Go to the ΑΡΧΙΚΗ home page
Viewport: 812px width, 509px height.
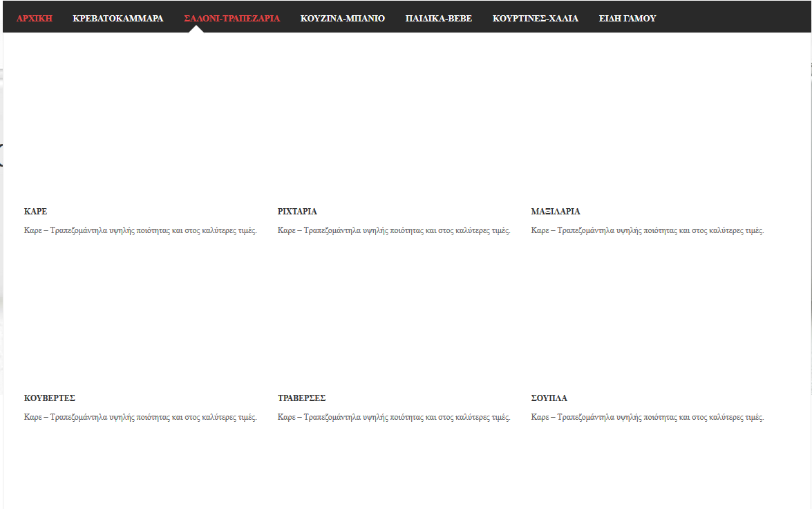[x=35, y=18]
